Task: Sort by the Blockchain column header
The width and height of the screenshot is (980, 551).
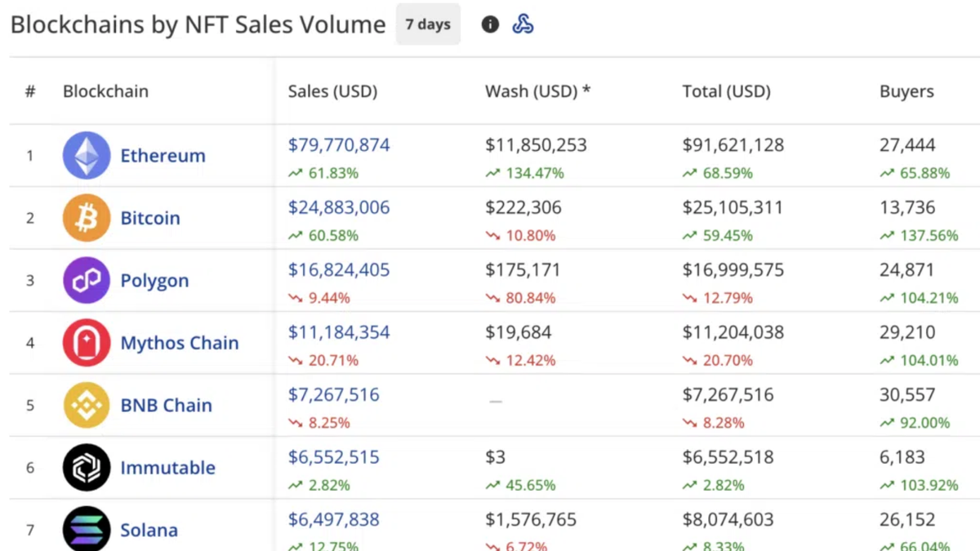Action: [x=105, y=91]
